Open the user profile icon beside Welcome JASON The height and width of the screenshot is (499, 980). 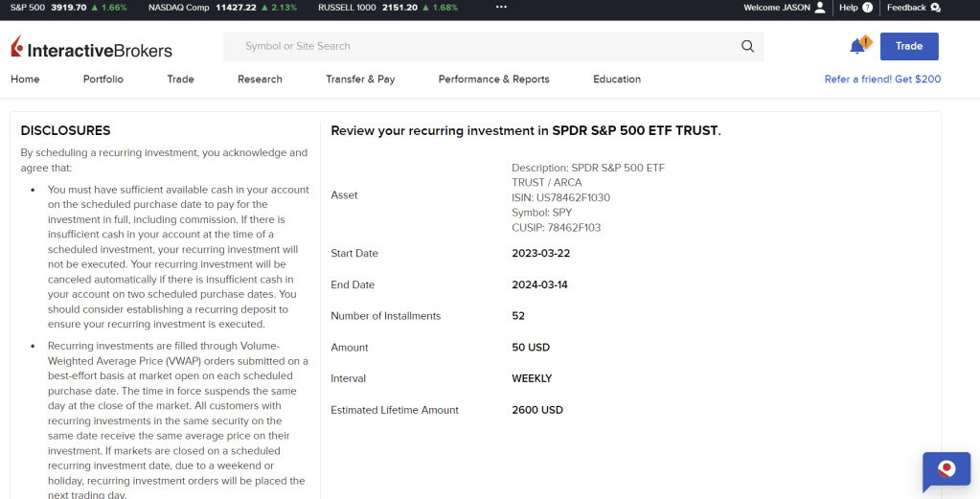[x=819, y=8]
